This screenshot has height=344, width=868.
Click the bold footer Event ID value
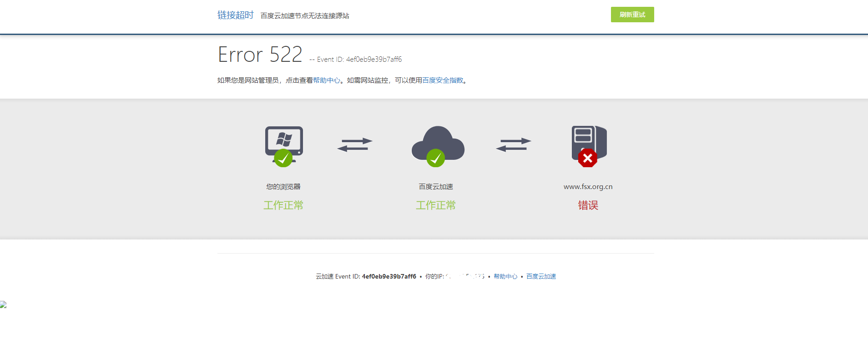pyautogui.click(x=389, y=276)
